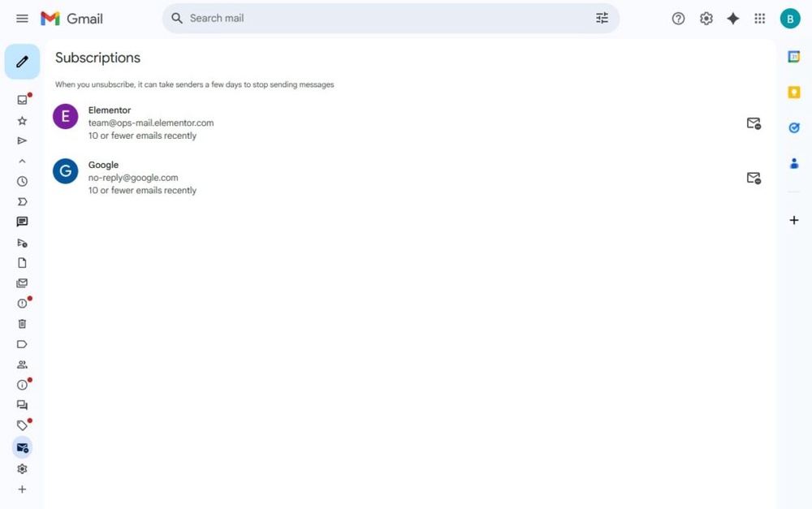Open Gmail quick settings
The image size is (812, 509).
click(x=706, y=18)
